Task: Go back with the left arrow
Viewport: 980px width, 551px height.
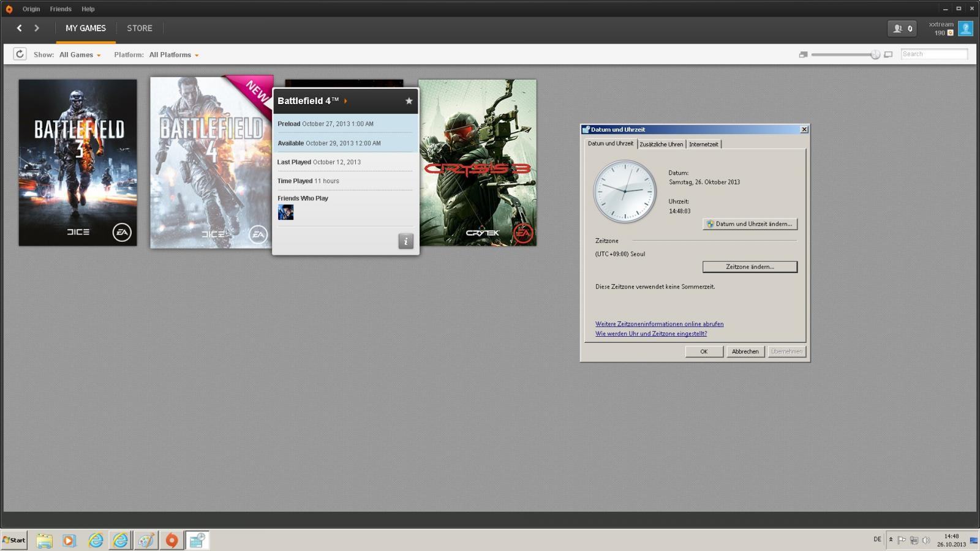Action: pos(20,28)
